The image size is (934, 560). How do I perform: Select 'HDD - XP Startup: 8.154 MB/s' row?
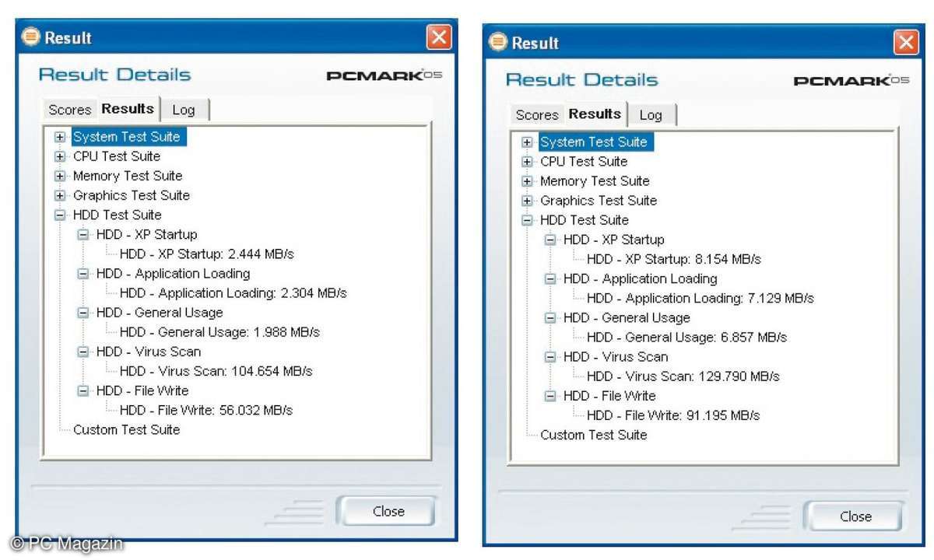tap(673, 259)
